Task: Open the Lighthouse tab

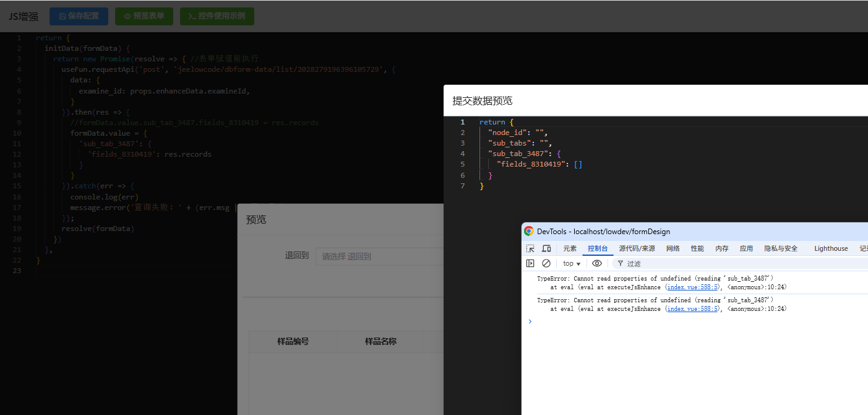Action: coord(831,248)
